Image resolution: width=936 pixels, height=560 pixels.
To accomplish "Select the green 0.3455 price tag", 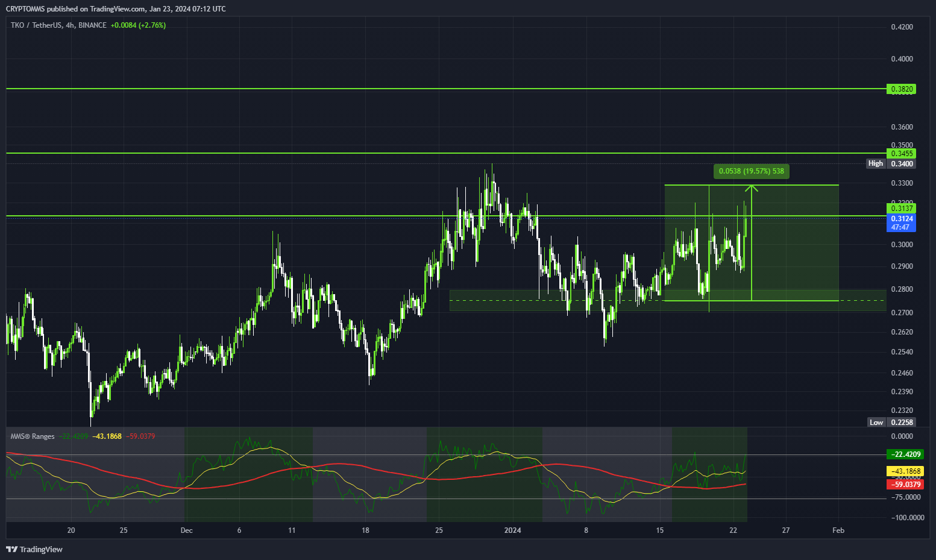I will 902,154.
